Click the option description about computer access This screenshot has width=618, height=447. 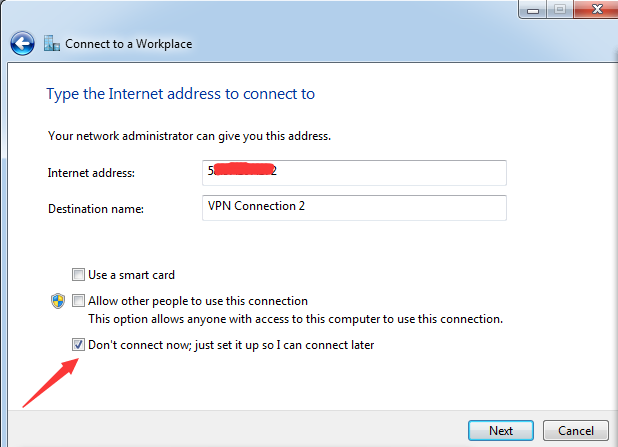pos(296,319)
